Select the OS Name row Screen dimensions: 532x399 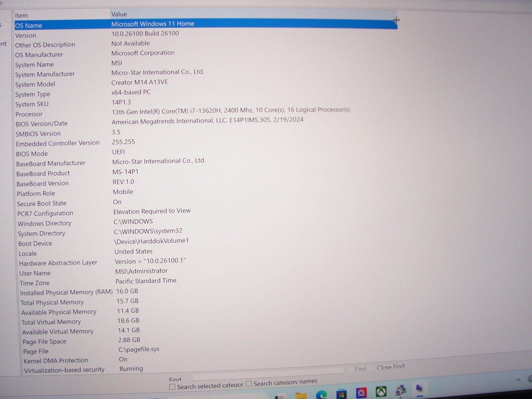click(29, 26)
